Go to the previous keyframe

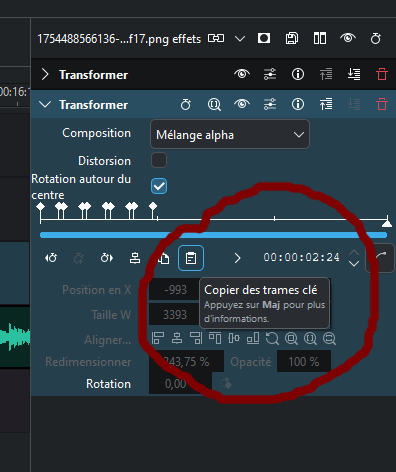(x=51, y=258)
